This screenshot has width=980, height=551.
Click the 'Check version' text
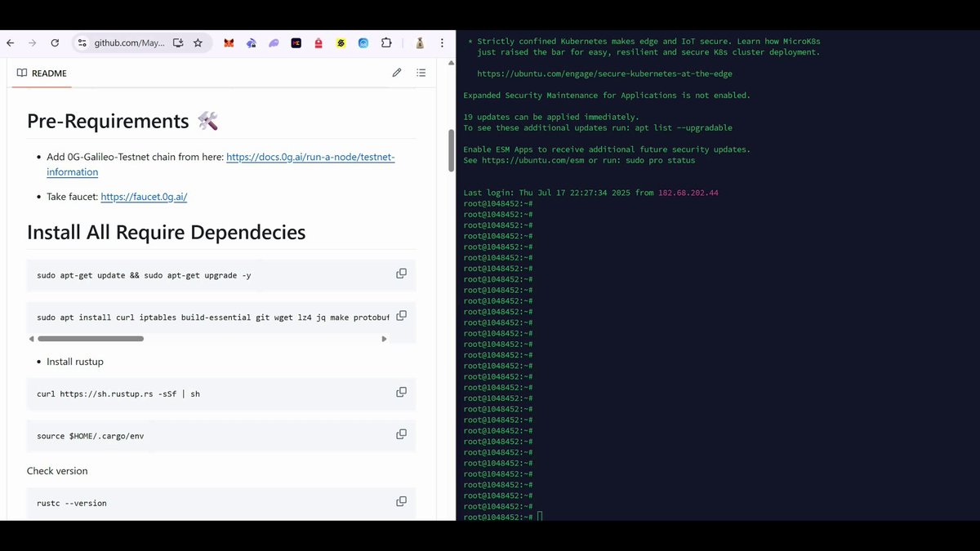[57, 471]
